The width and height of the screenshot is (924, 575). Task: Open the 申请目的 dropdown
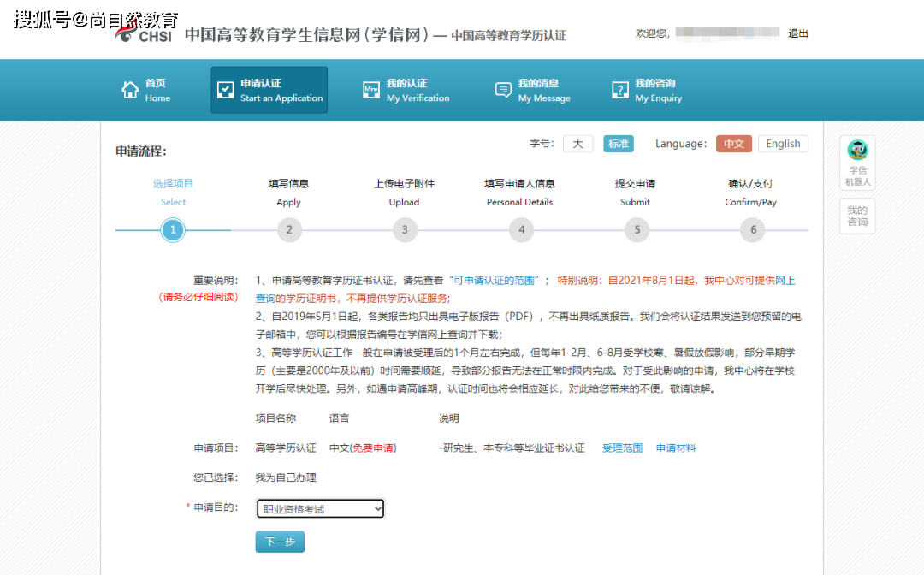tap(319, 507)
